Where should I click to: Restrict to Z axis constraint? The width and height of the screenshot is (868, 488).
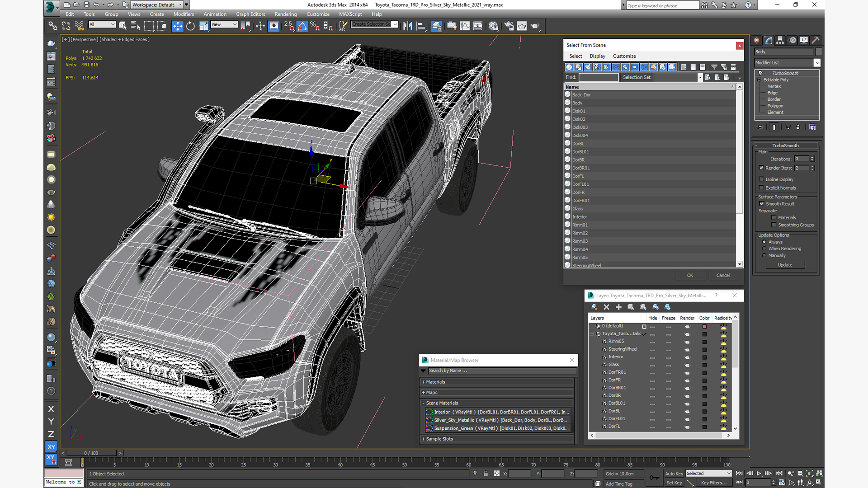(x=51, y=434)
